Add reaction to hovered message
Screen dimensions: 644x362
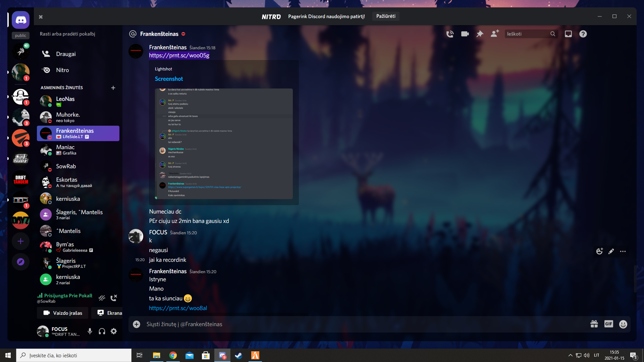coord(599,251)
